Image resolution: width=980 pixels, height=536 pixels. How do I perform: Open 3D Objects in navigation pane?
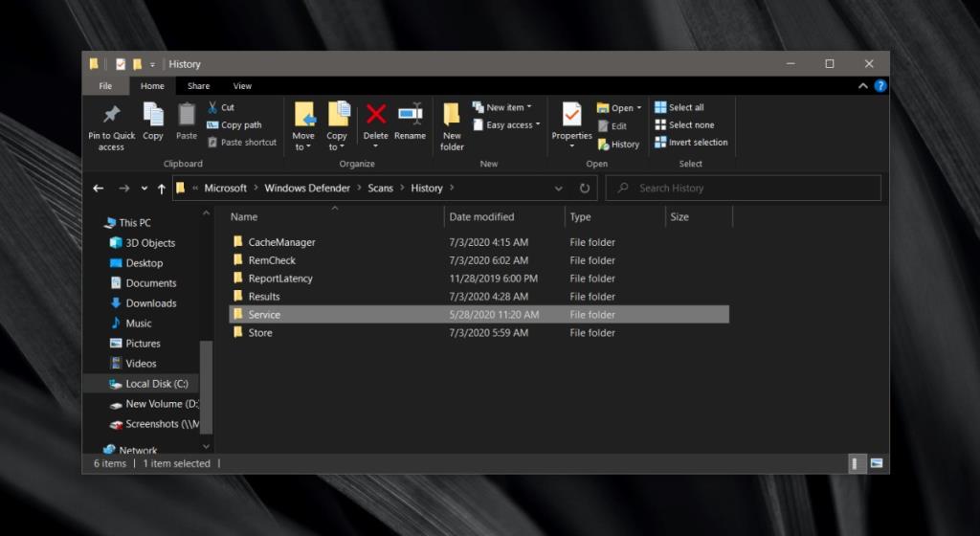click(143, 243)
